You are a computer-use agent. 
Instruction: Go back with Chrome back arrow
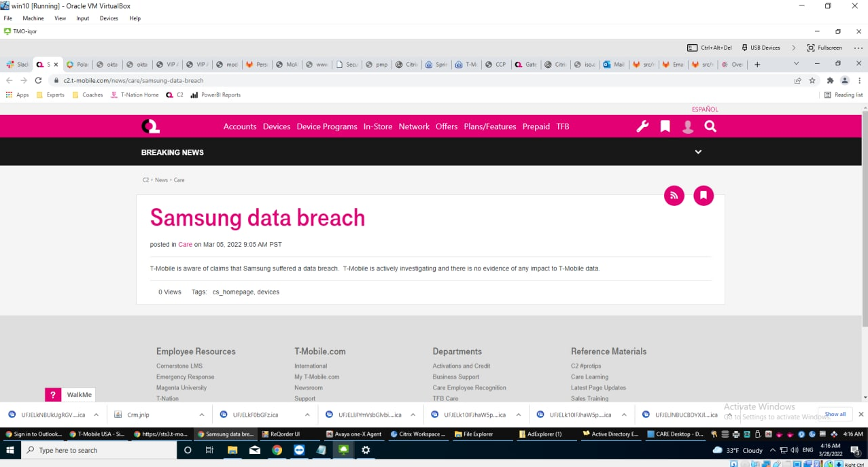point(9,80)
